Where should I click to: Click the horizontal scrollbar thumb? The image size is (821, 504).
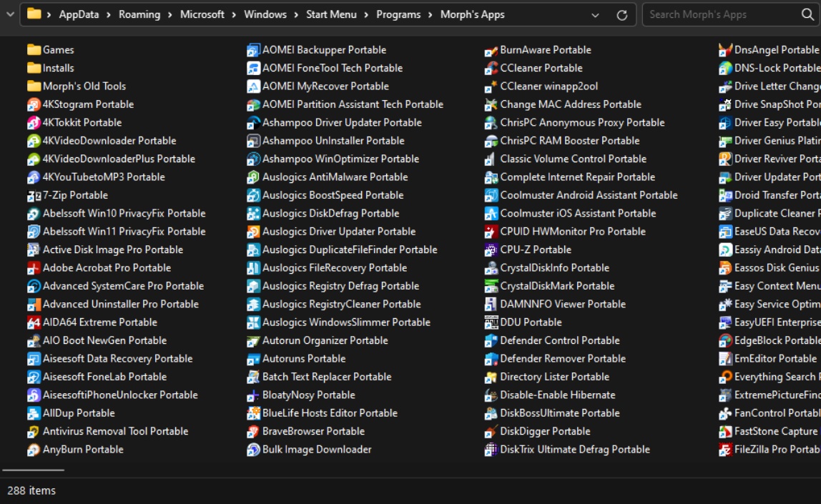click(x=34, y=470)
